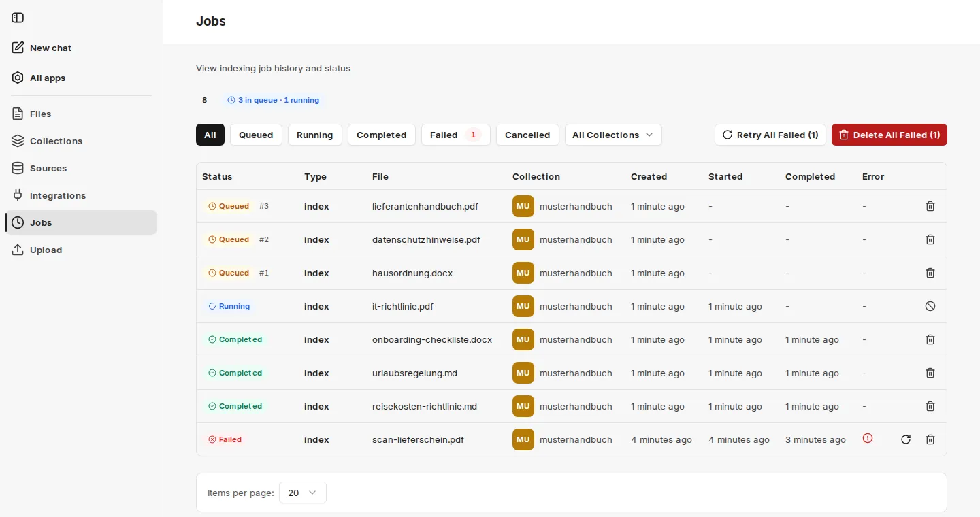Cancel the running it-richtlinie.pdf job
This screenshot has height=517, width=980.
930,306
